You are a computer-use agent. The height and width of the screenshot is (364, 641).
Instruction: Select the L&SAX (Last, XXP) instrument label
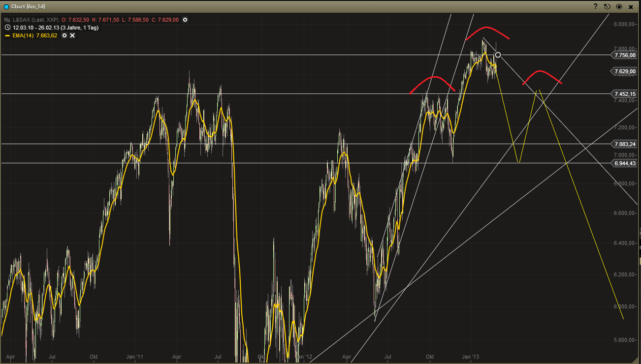click(x=35, y=20)
